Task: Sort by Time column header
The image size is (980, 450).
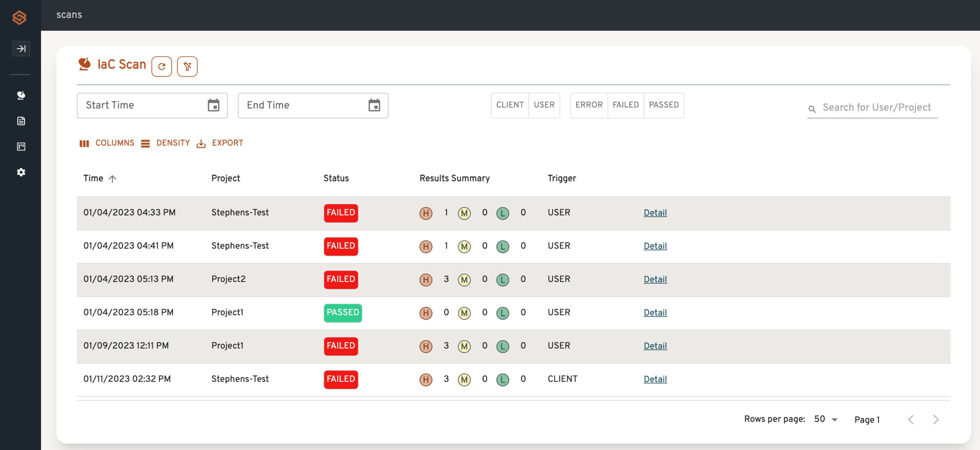Action: 93,178
